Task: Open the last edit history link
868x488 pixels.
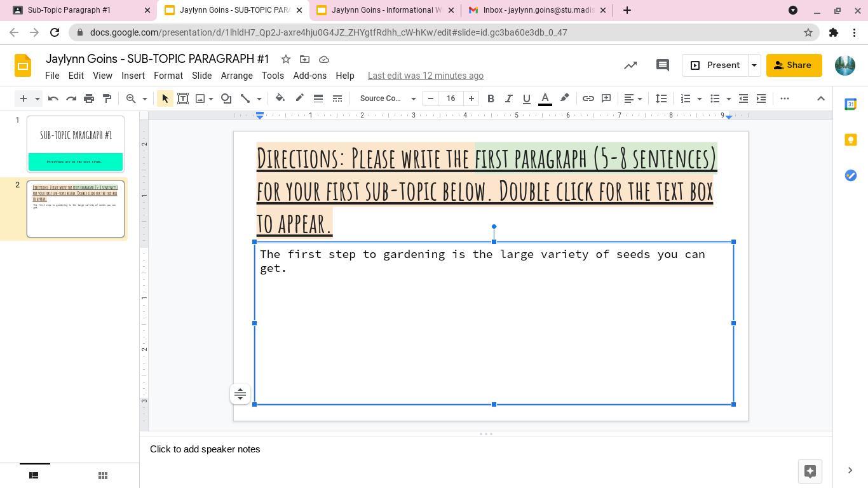Action: (x=425, y=76)
